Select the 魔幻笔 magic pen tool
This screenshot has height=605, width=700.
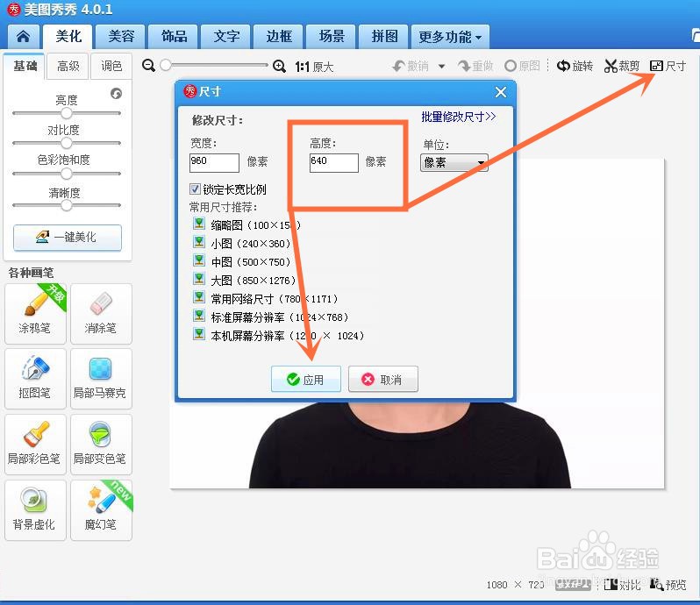click(x=101, y=510)
